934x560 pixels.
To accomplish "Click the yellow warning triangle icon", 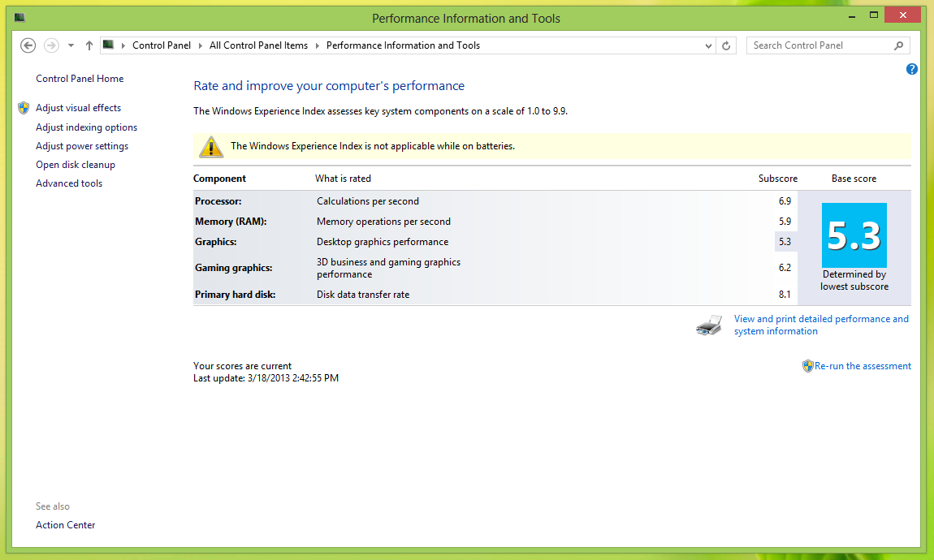I will coord(211,146).
